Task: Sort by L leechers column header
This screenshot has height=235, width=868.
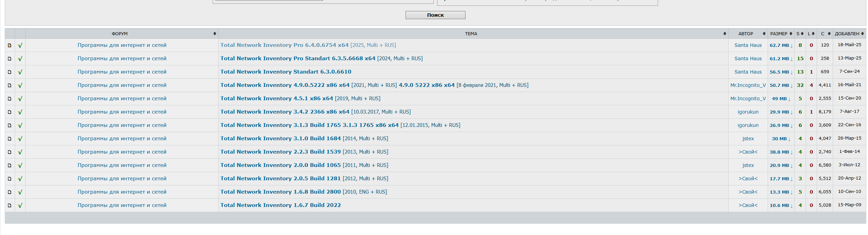Action: pos(811,34)
